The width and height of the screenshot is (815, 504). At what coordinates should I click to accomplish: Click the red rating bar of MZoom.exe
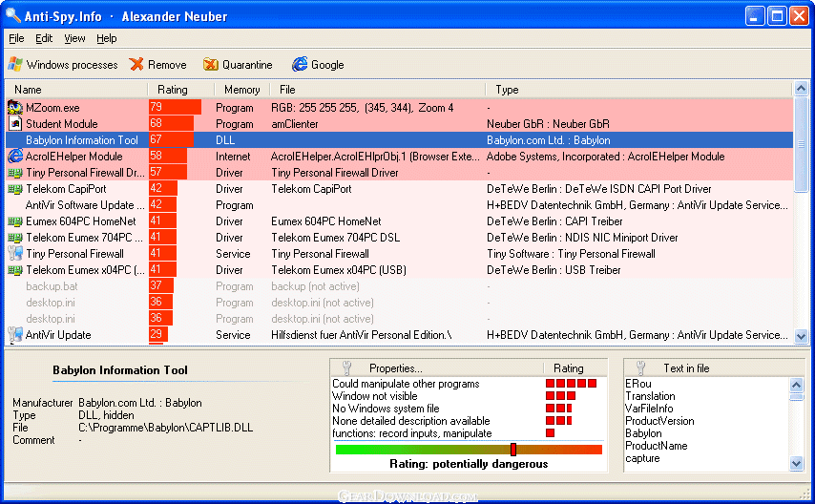coord(176,107)
